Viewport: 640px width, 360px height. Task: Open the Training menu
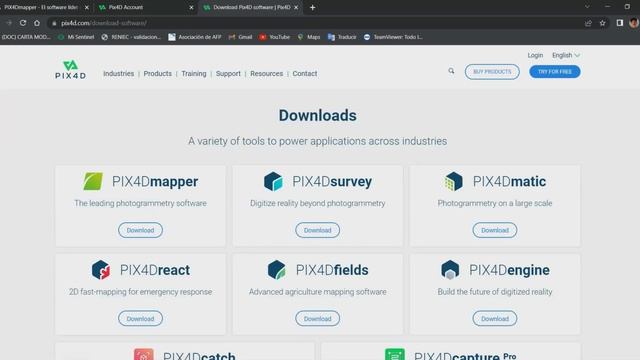[194, 73]
